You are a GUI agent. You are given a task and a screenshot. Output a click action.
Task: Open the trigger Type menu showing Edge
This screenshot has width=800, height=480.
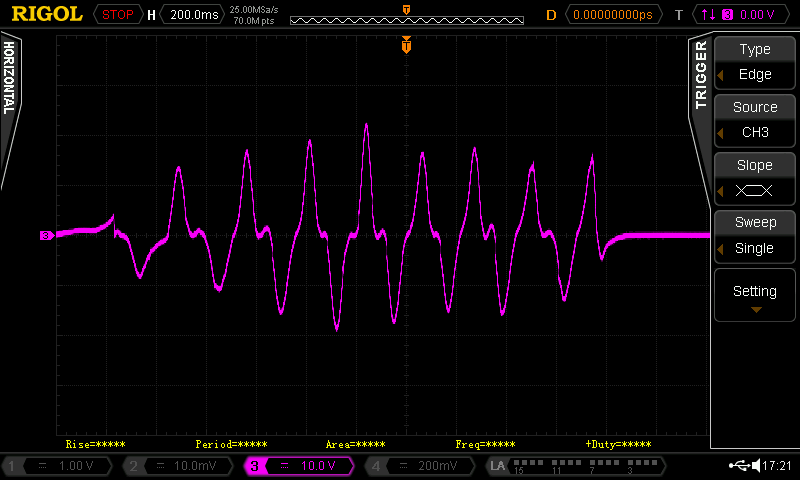[x=755, y=62]
